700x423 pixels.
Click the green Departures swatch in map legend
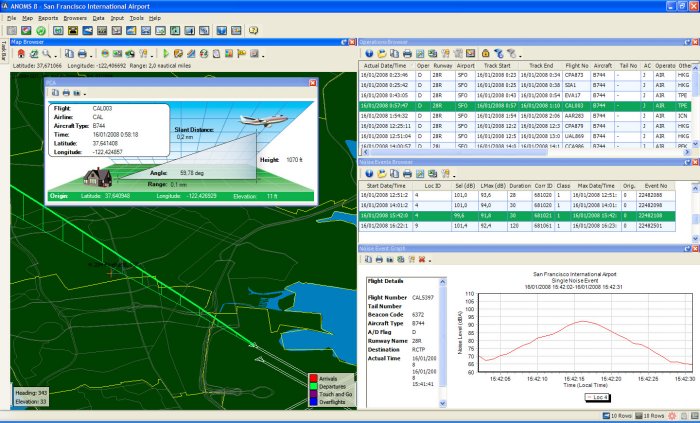(x=311, y=387)
